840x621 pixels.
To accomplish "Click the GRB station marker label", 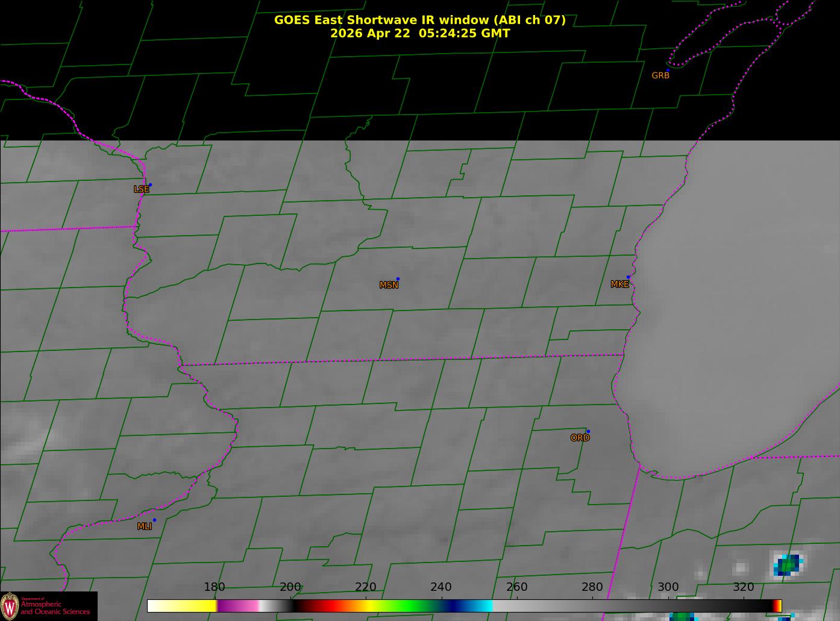I will (x=660, y=75).
